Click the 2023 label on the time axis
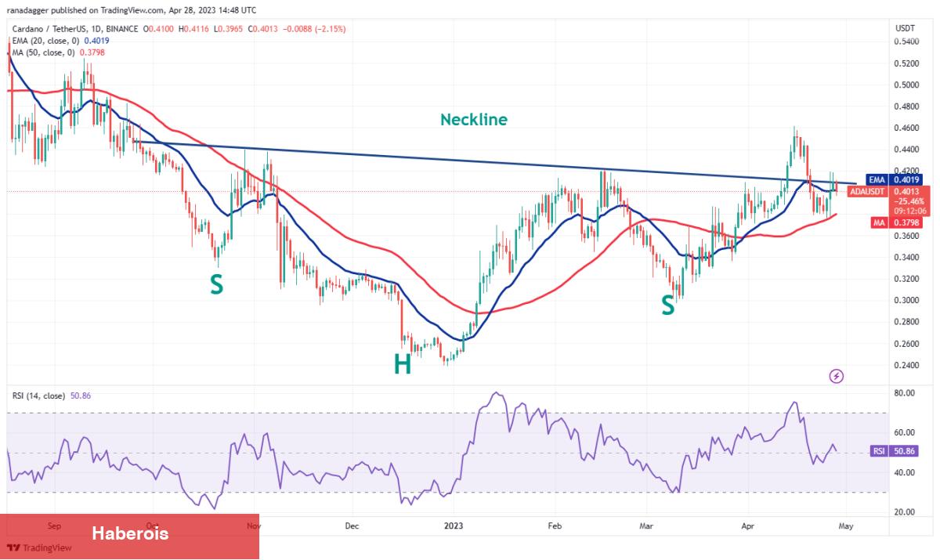This screenshot has width=940, height=560. (x=453, y=528)
